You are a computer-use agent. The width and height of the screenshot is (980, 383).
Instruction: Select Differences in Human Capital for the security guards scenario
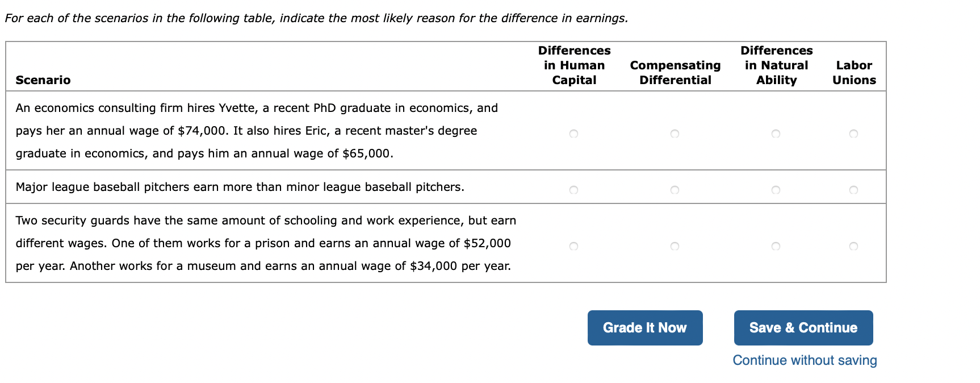(x=573, y=245)
